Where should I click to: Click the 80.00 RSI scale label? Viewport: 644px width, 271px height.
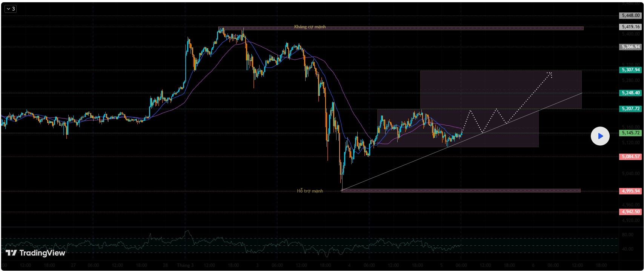pos(627,235)
